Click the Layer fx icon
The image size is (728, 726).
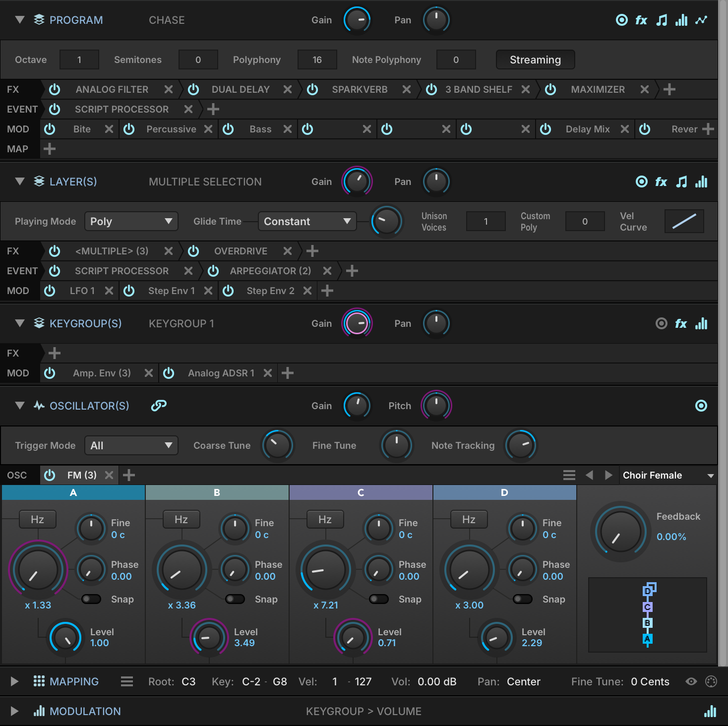[x=661, y=182]
